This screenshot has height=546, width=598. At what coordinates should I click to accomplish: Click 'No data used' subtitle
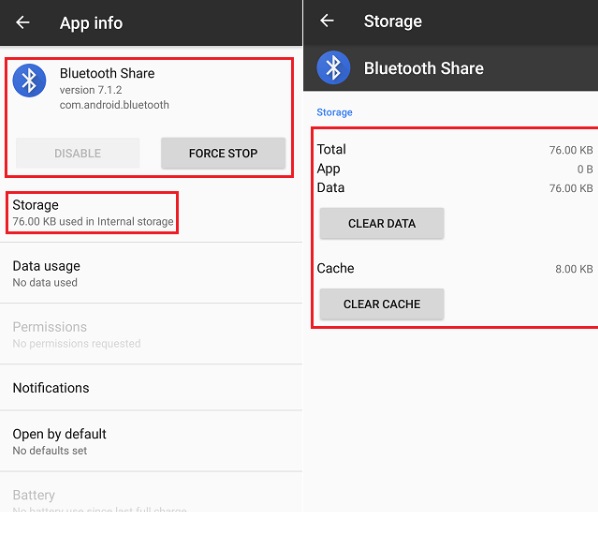pyautogui.click(x=45, y=283)
